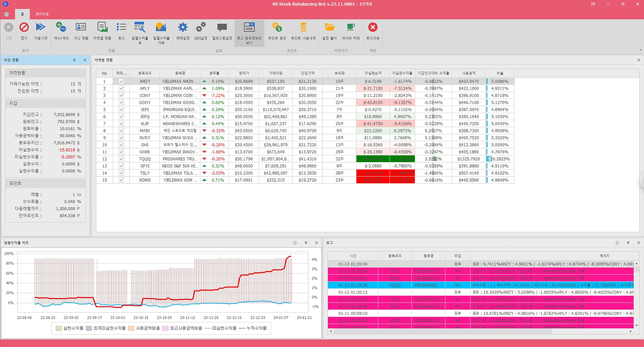Viewport: 644px width, 347px height.
Task: Toggle the AMZY row trade checkbox
Action: tap(121, 81)
